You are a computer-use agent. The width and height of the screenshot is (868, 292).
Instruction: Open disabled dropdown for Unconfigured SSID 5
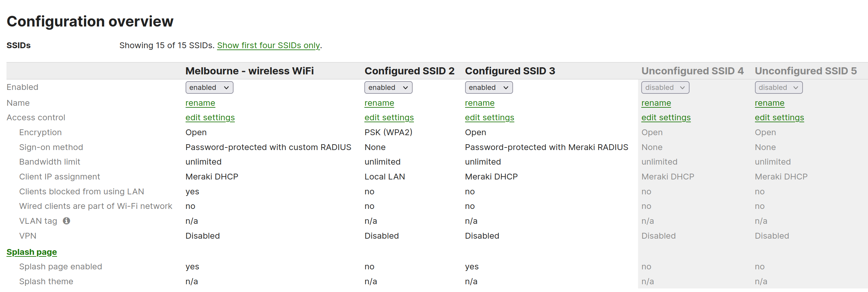pyautogui.click(x=779, y=87)
